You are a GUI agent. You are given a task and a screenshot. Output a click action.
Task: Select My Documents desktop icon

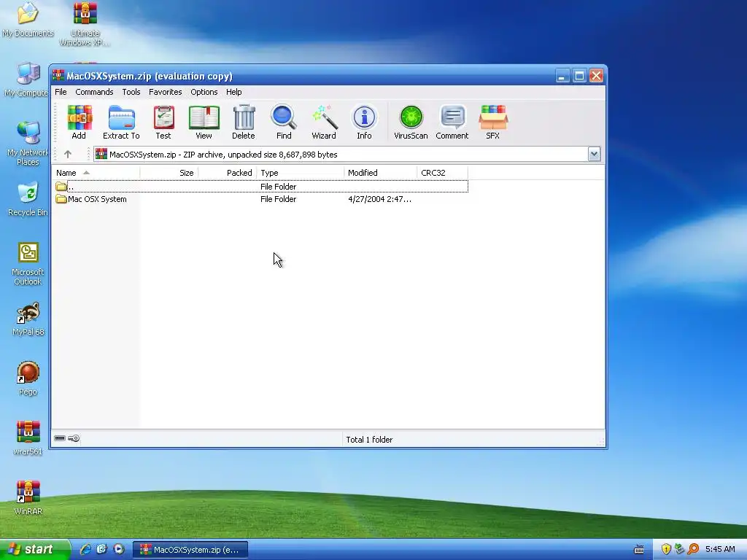(x=28, y=20)
